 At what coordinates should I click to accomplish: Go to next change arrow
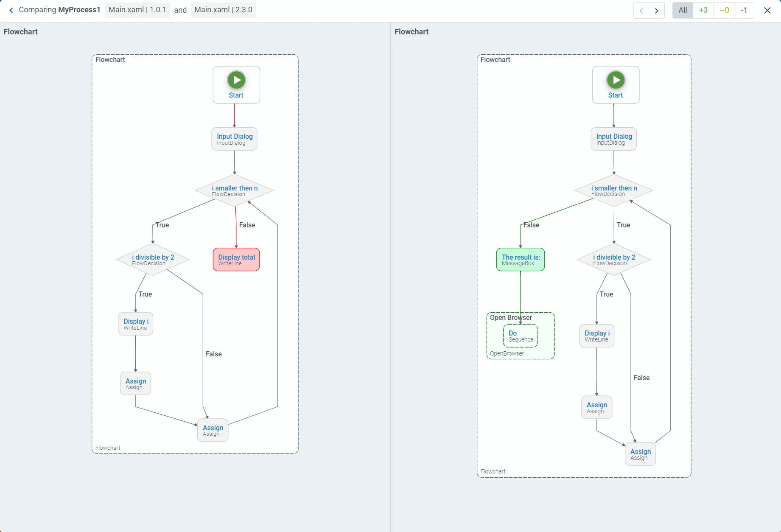(x=657, y=11)
